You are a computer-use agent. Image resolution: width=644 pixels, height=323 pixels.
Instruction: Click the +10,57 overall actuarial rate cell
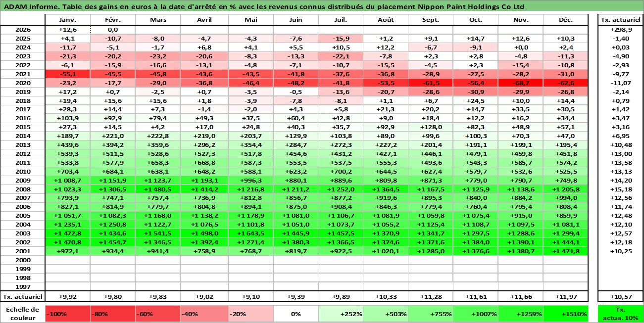pos(621,296)
